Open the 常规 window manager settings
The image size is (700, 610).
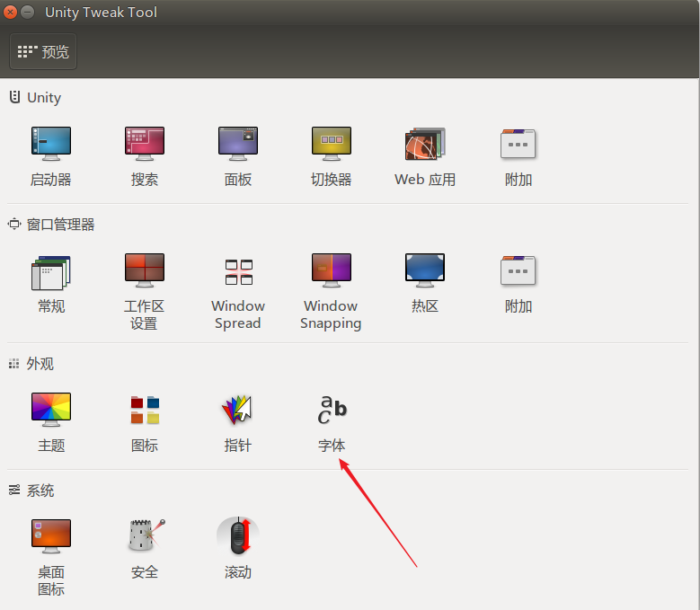(x=51, y=284)
